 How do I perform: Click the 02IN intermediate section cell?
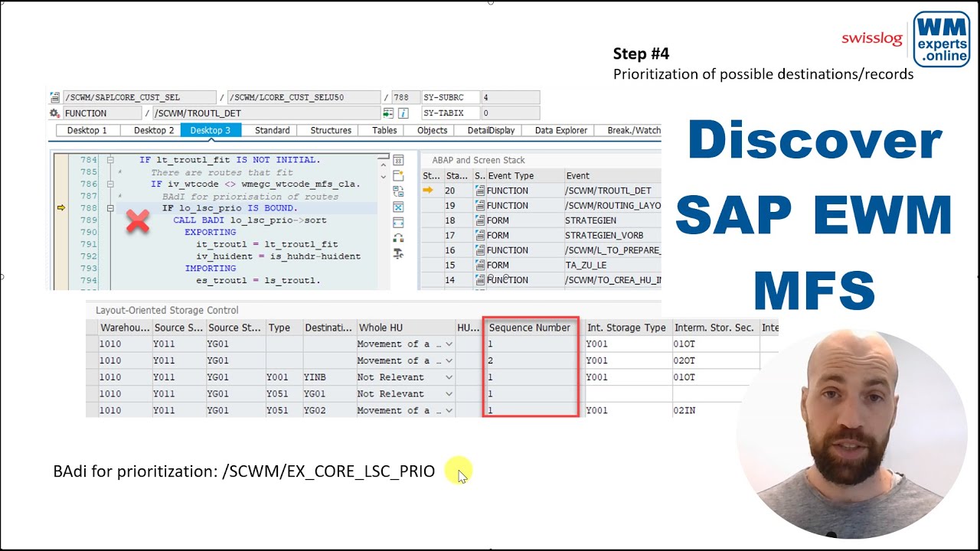[715, 411]
